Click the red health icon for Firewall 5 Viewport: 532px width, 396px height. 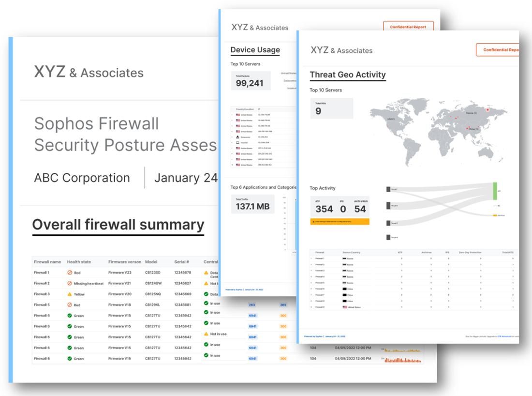click(70, 305)
